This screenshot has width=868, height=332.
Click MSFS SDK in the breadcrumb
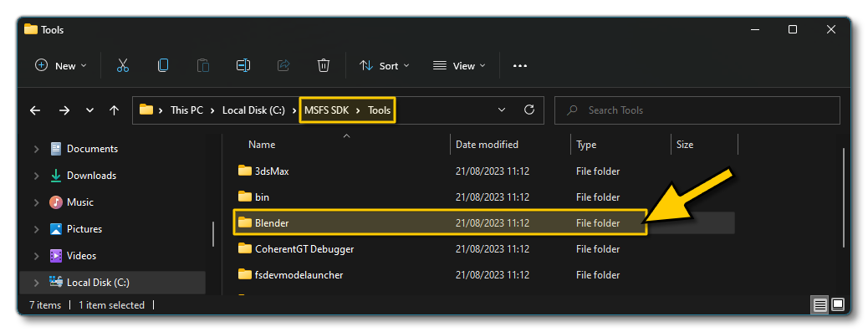click(x=327, y=110)
